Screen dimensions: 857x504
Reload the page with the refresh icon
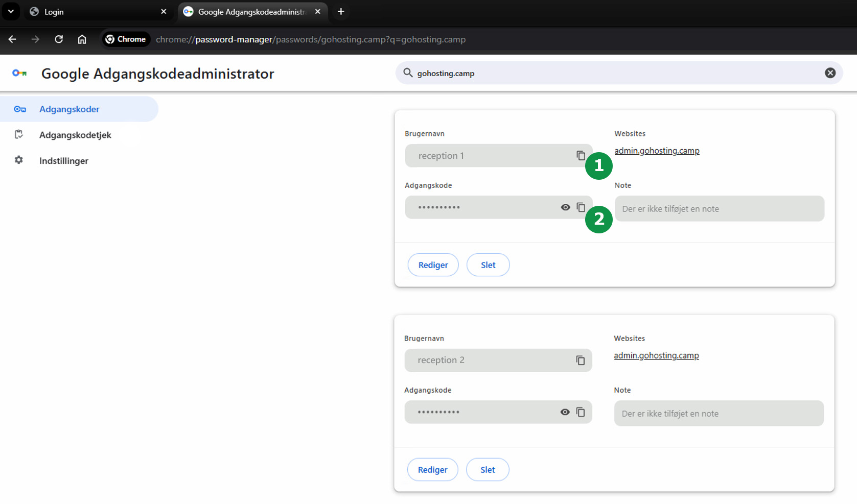[59, 39]
